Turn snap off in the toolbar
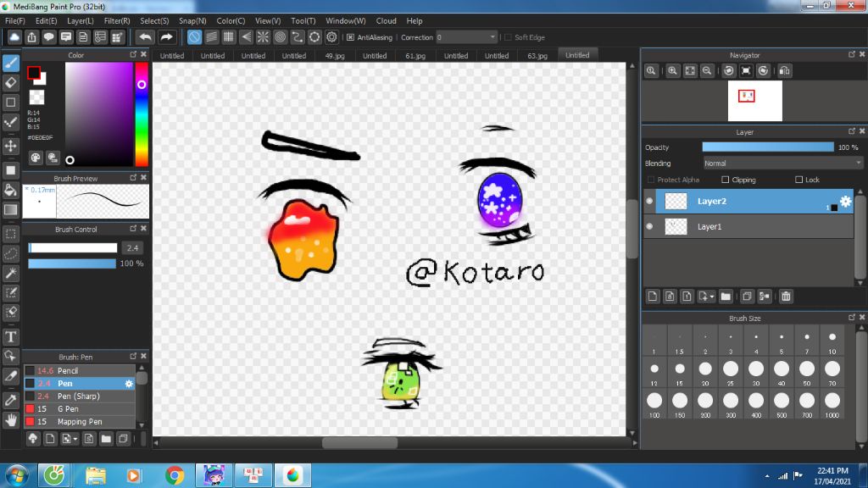Screen dimensions: 868x488 point(194,37)
